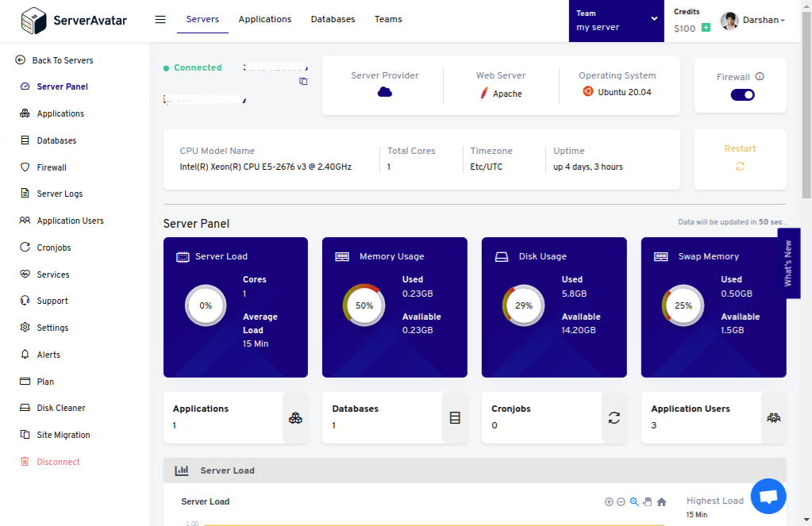Click the Server Provider cloud icon

click(385, 92)
